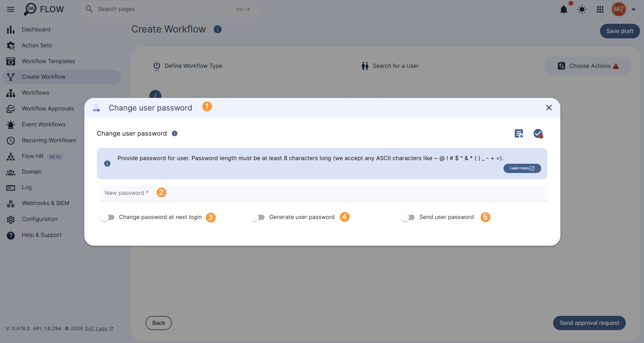Click the BETA badge next to Flow HR
Viewport: 644px width, 343px height.
click(55, 157)
